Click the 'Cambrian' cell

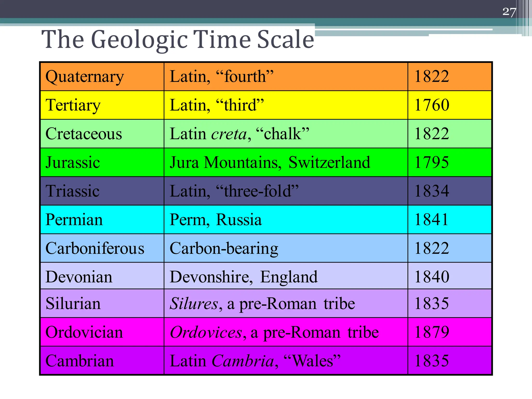[x=102, y=360]
